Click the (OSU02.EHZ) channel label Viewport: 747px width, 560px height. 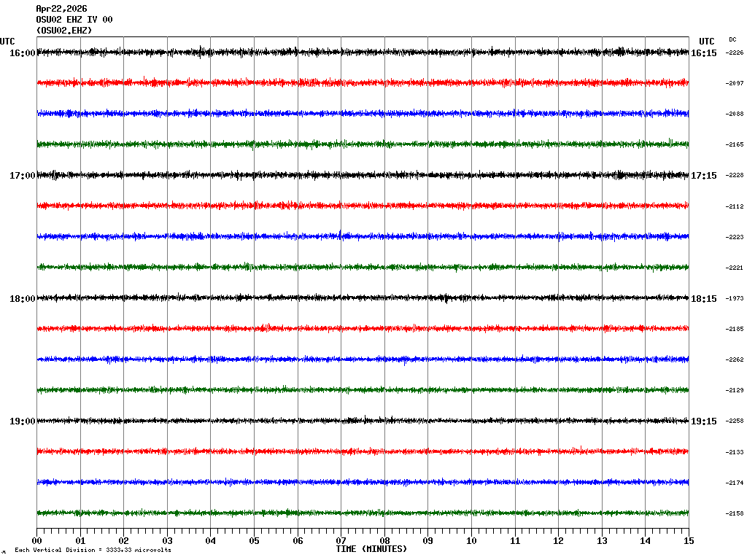click(64, 31)
